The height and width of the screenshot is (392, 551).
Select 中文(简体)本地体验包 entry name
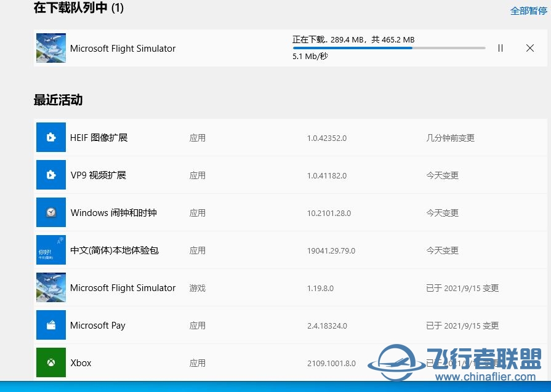coord(115,250)
